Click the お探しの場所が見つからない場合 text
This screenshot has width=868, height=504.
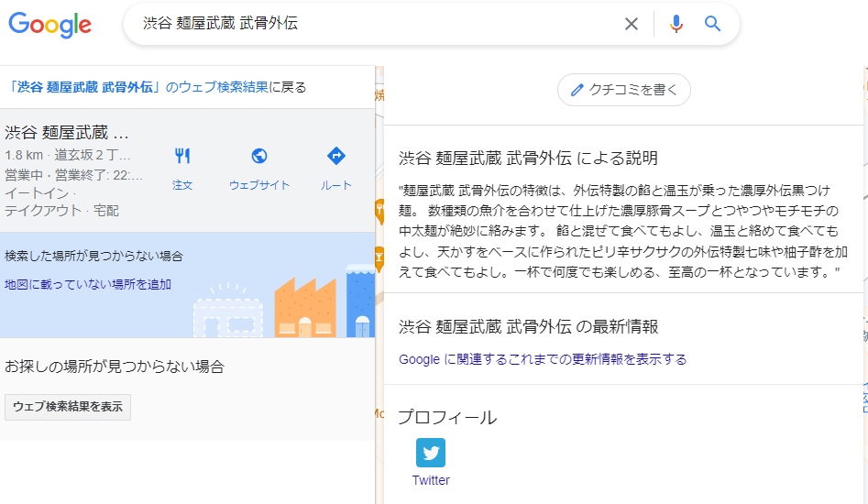click(x=114, y=367)
